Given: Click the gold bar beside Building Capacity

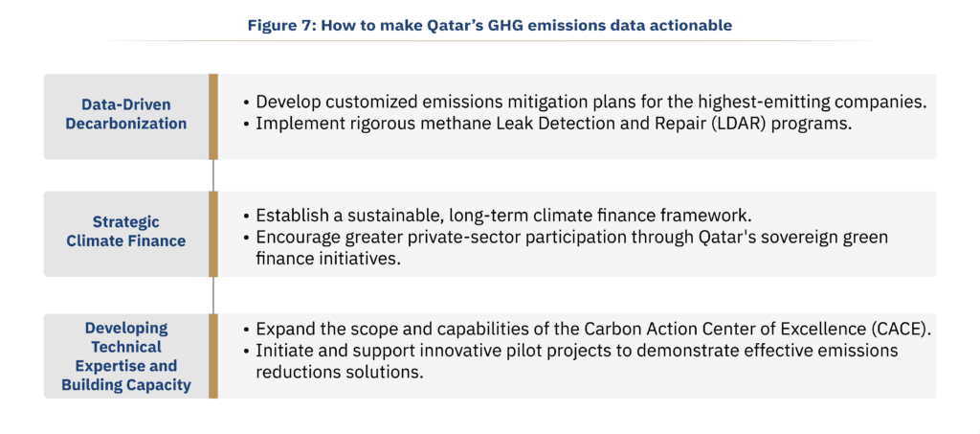Looking at the screenshot, I should pyautogui.click(x=213, y=355).
